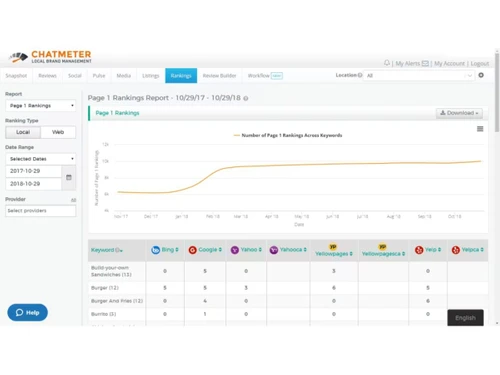The width and height of the screenshot is (500, 375).
Task: Click the My Account link
Action: point(449,63)
